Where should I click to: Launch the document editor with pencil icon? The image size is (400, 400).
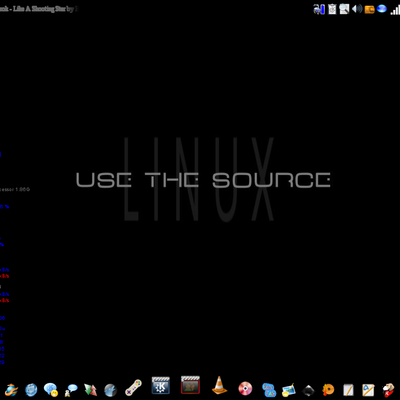click(368, 389)
